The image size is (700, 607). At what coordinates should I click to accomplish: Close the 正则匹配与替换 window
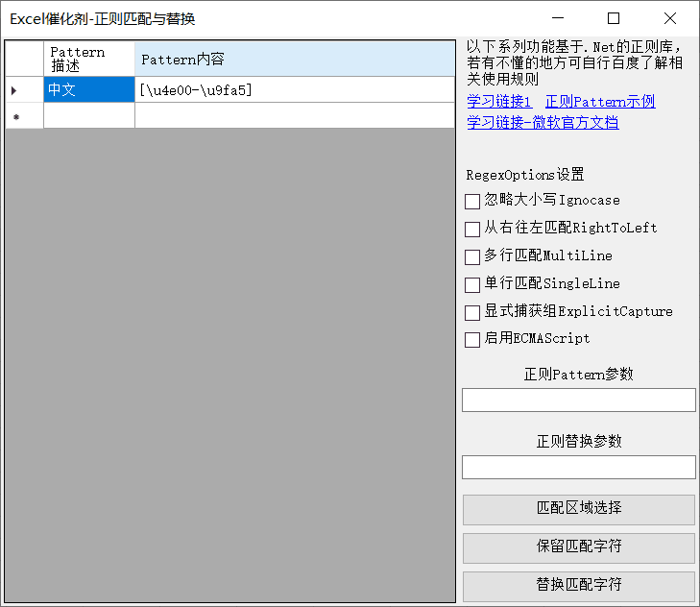click(x=670, y=18)
